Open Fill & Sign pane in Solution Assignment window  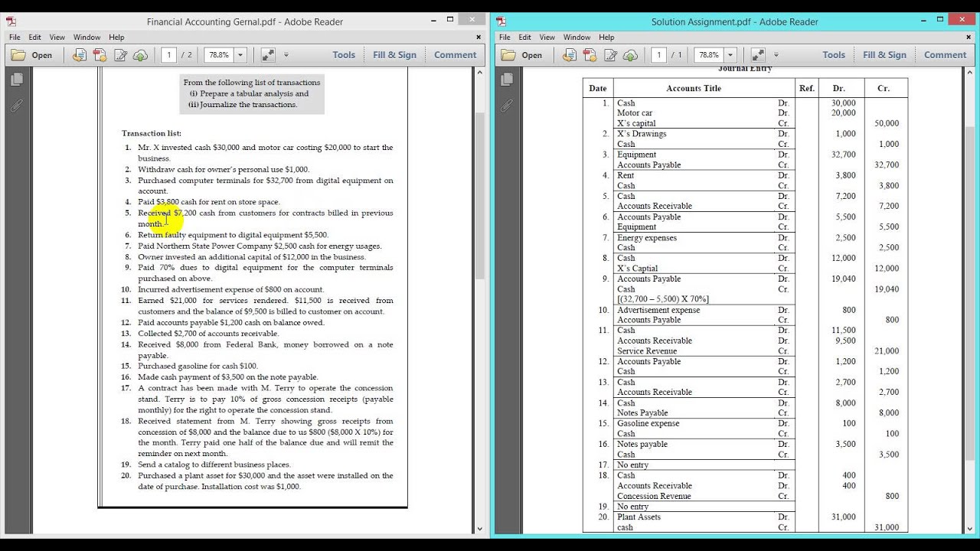(x=884, y=55)
